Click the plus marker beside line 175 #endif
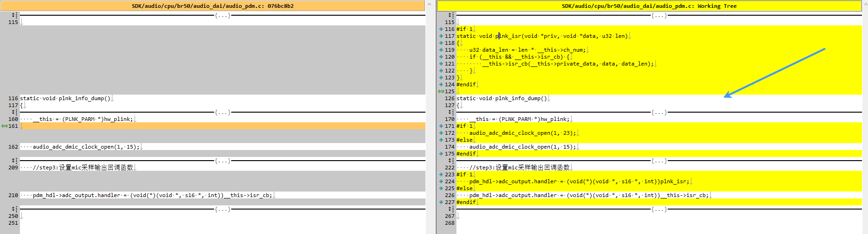The height and width of the screenshot is (234, 868). [x=441, y=154]
